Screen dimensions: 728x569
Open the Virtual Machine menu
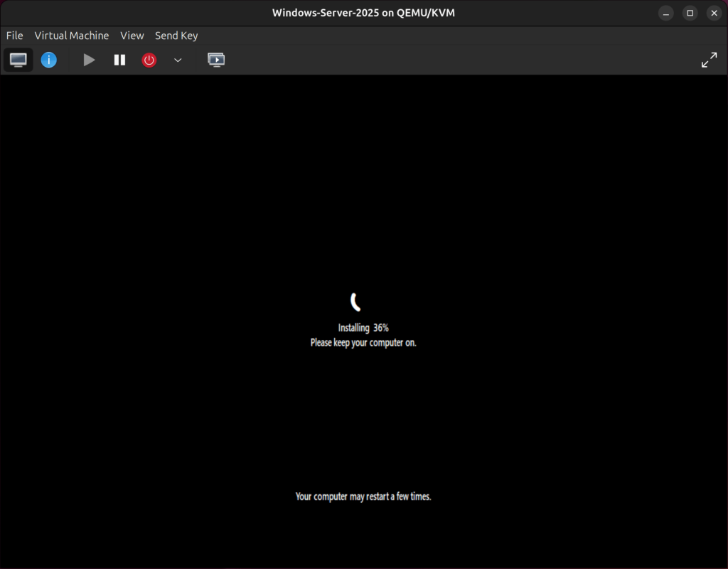(71, 36)
